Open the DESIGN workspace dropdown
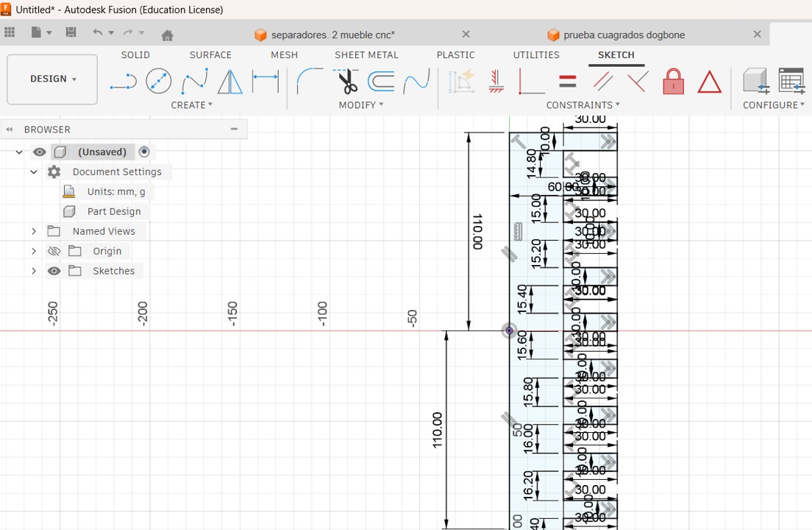812x530 pixels. pos(52,79)
